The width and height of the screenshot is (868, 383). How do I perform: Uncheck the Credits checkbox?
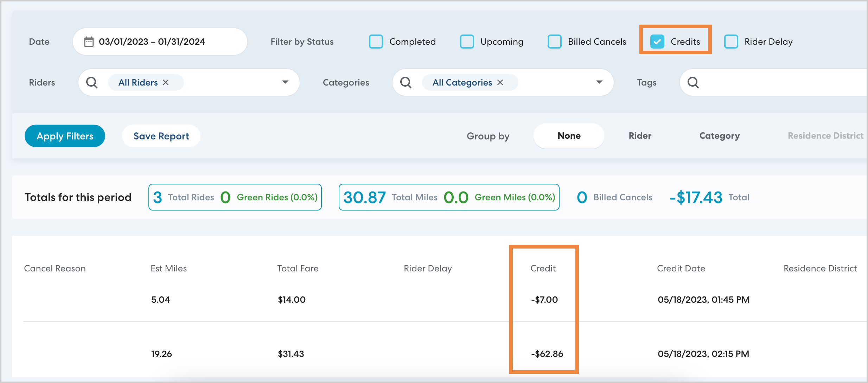pos(657,42)
